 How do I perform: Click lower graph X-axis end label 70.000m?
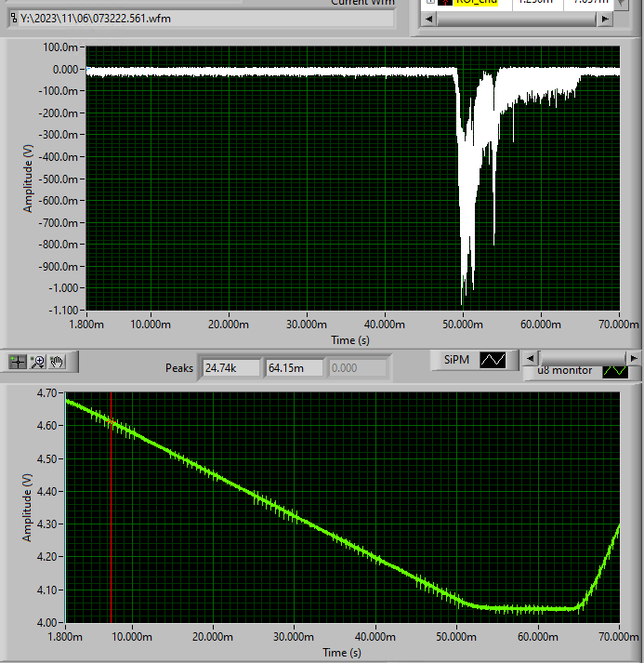point(619,636)
